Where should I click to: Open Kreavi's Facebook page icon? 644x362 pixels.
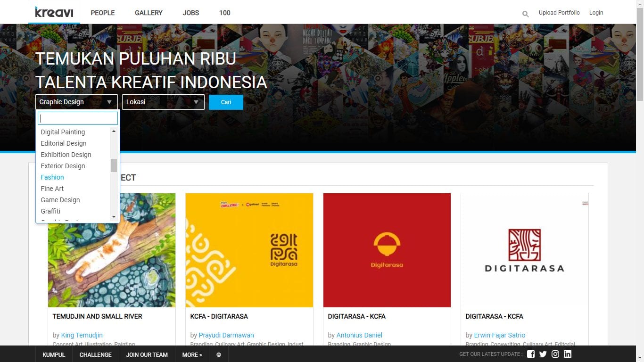[x=531, y=354]
